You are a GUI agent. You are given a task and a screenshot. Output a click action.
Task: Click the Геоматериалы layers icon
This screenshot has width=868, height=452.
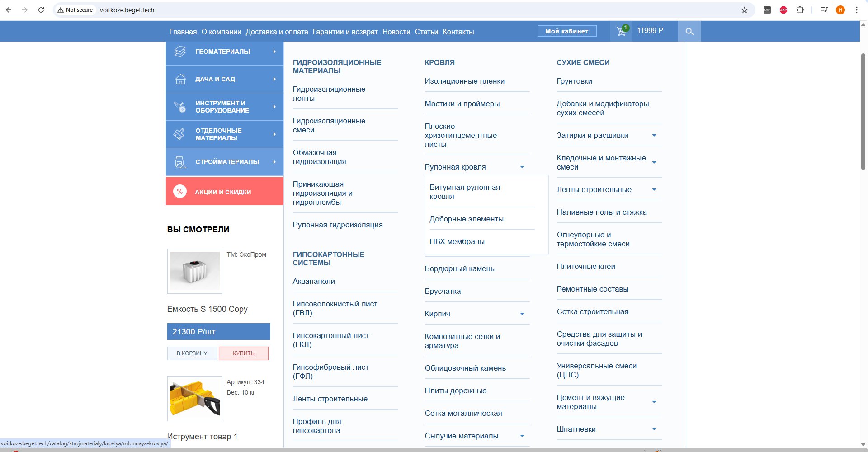180,52
